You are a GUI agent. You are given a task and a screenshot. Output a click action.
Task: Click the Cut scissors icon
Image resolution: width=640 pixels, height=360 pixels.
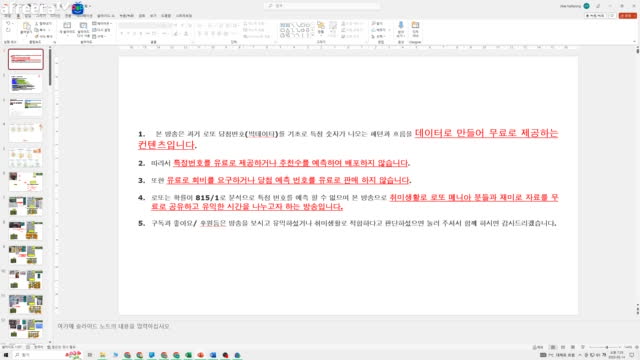coord(36,24)
